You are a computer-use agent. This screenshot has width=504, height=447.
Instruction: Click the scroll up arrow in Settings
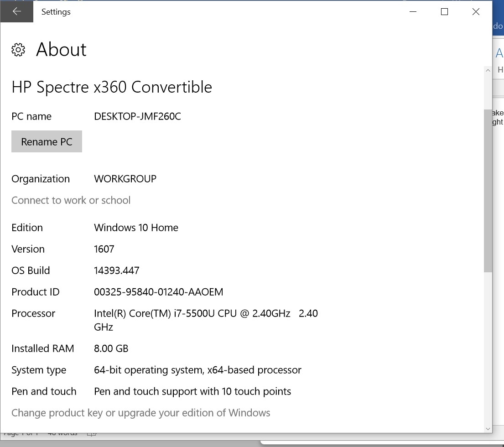[x=488, y=71]
